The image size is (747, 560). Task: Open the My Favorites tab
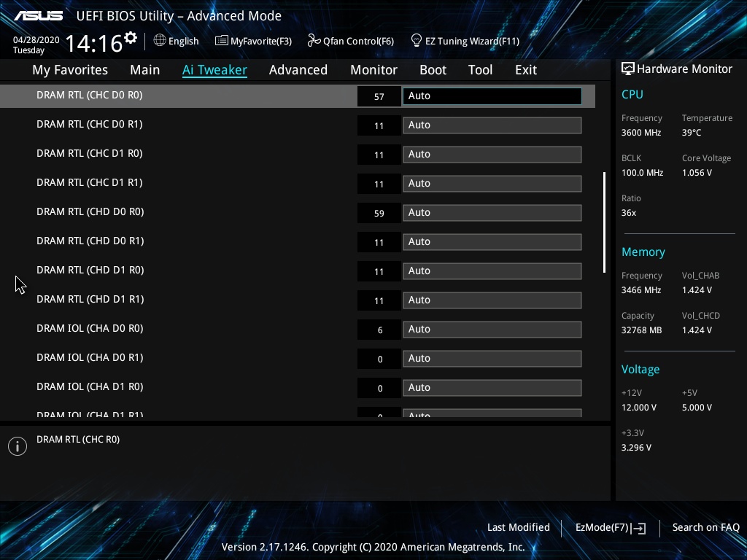[70, 69]
